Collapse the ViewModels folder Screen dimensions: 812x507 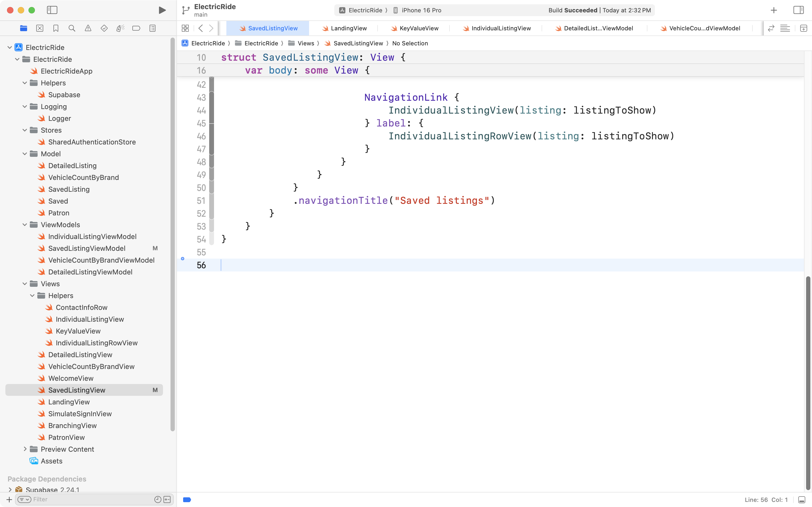click(25, 225)
